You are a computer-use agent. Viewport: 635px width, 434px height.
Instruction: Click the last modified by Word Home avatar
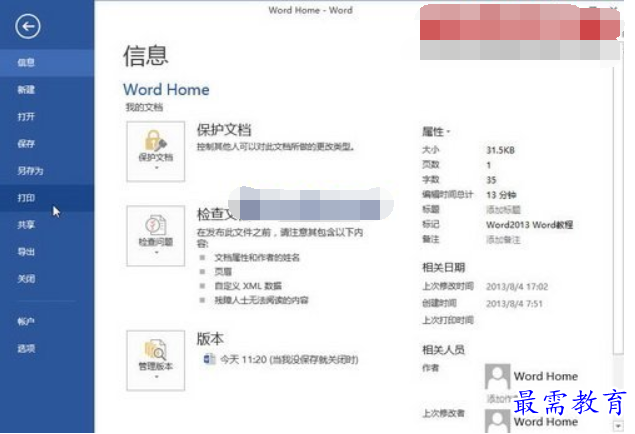pos(497,421)
